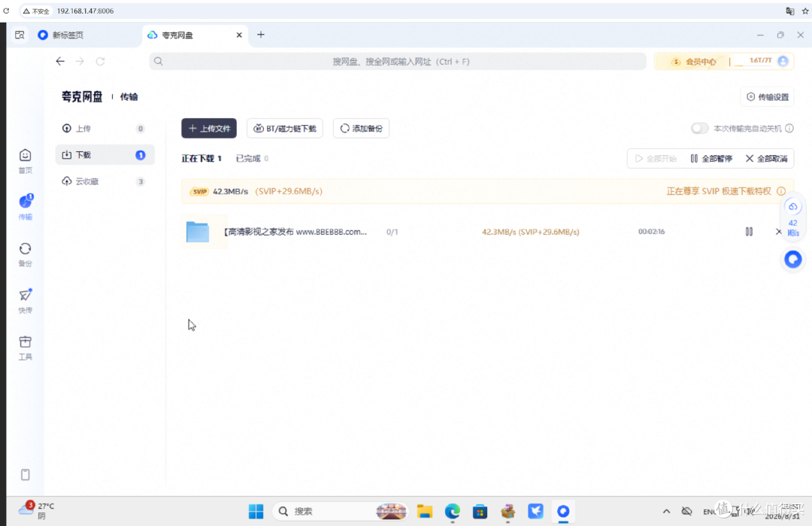Image resolution: width=812 pixels, height=526 pixels.
Task: Open Microsoft Edge from the taskbar
Action: pos(453,512)
